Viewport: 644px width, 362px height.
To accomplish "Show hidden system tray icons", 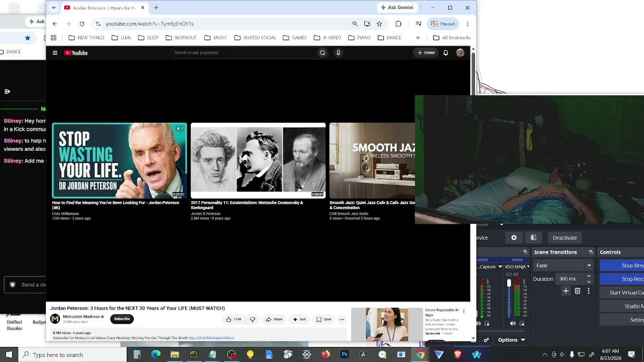I will point(545,355).
